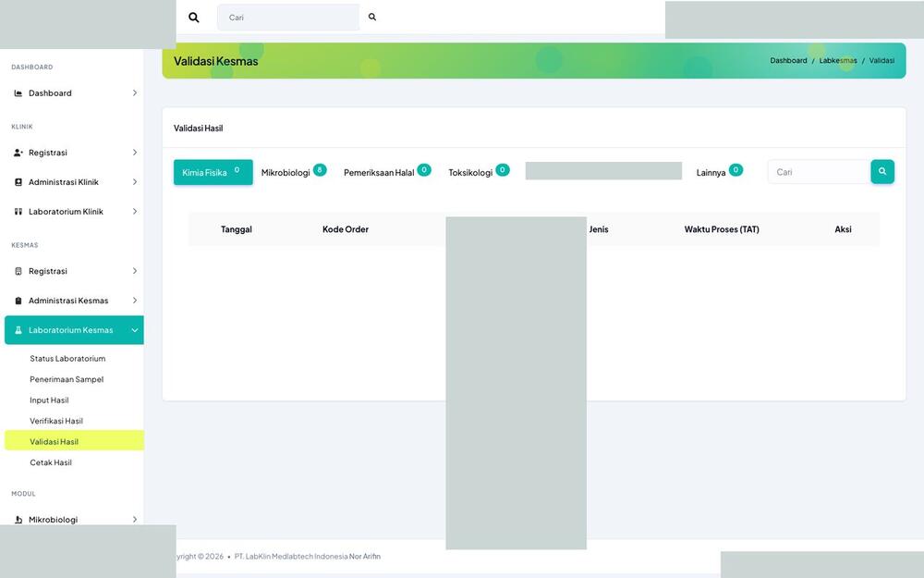The width and height of the screenshot is (924, 578).
Task: Open the Dashboard sidebar item
Action: click(x=74, y=93)
